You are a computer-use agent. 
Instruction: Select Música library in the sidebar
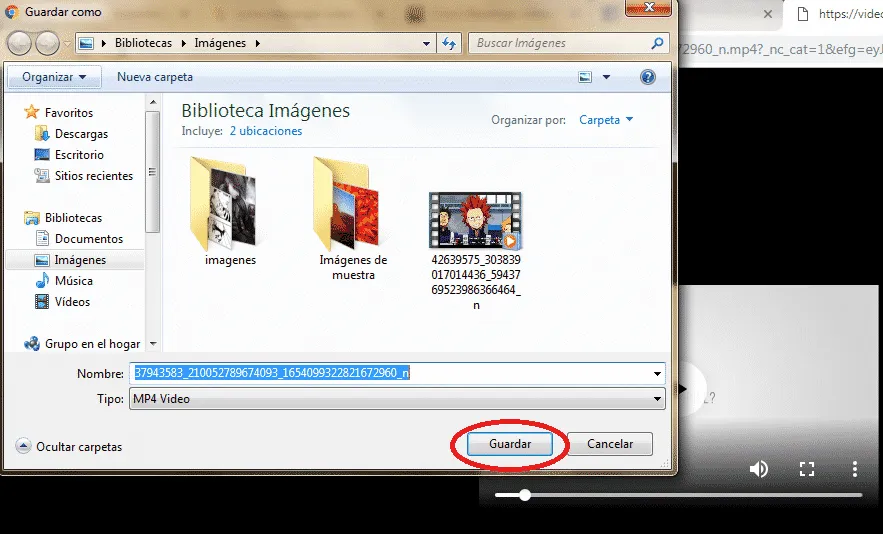tap(73, 281)
